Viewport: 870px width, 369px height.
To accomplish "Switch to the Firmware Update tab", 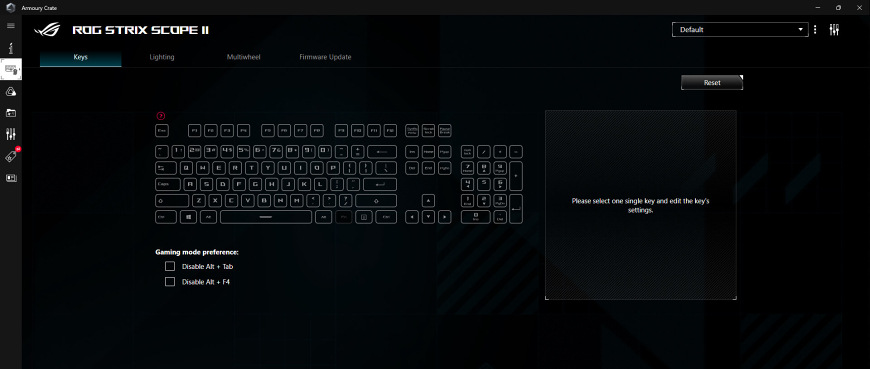I will click(x=325, y=57).
